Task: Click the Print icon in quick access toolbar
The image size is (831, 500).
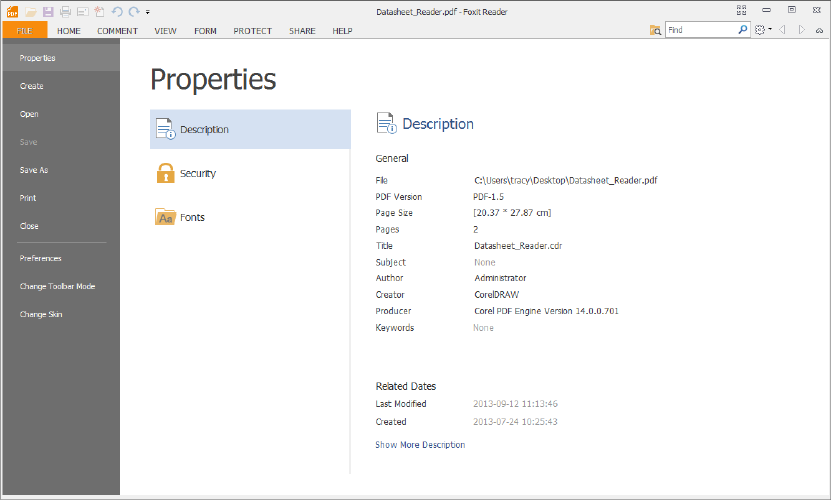Action: click(x=65, y=11)
